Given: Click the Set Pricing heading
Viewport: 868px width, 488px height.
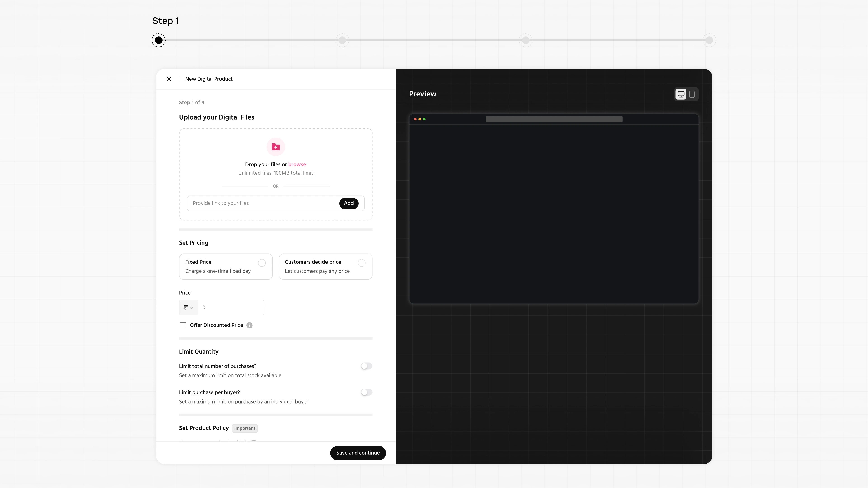Looking at the screenshot, I should (x=194, y=243).
